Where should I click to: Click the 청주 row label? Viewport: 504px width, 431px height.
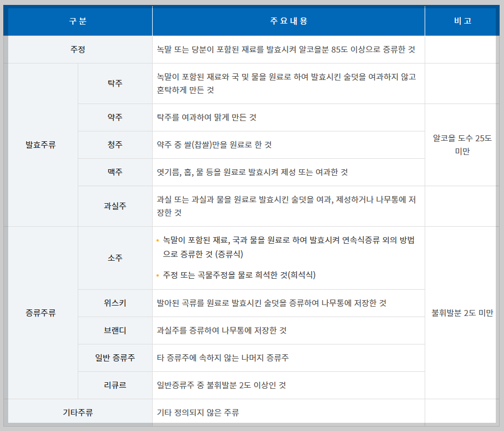115,145
